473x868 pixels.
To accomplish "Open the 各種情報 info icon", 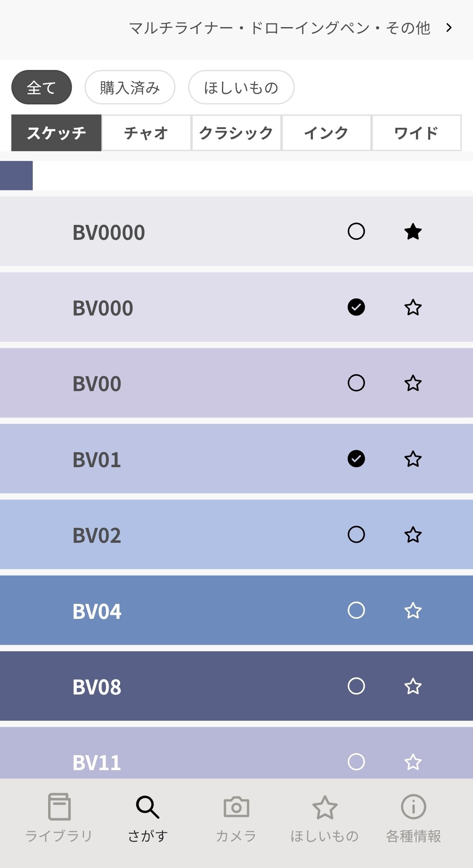I will tap(413, 807).
